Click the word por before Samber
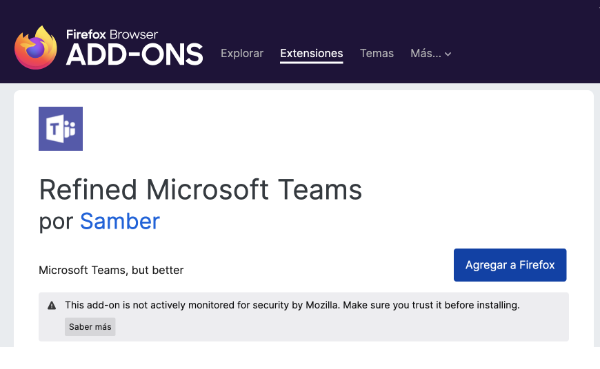This screenshot has height=369, width=600. [56, 222]
